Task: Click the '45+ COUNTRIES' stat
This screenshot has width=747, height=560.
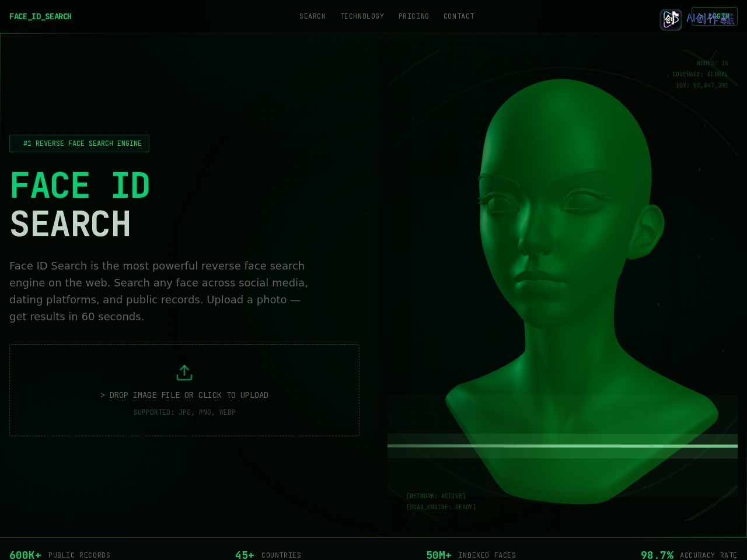Action: pos(268,555)
